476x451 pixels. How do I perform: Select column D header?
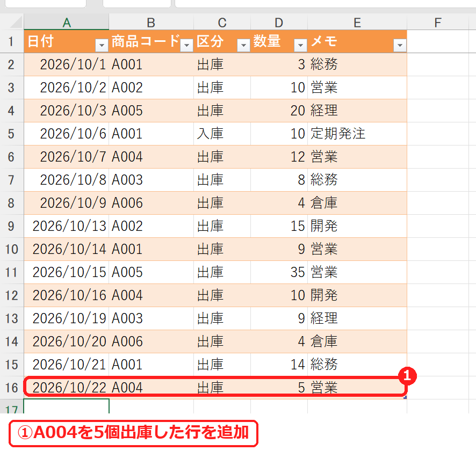coord(279,22)
